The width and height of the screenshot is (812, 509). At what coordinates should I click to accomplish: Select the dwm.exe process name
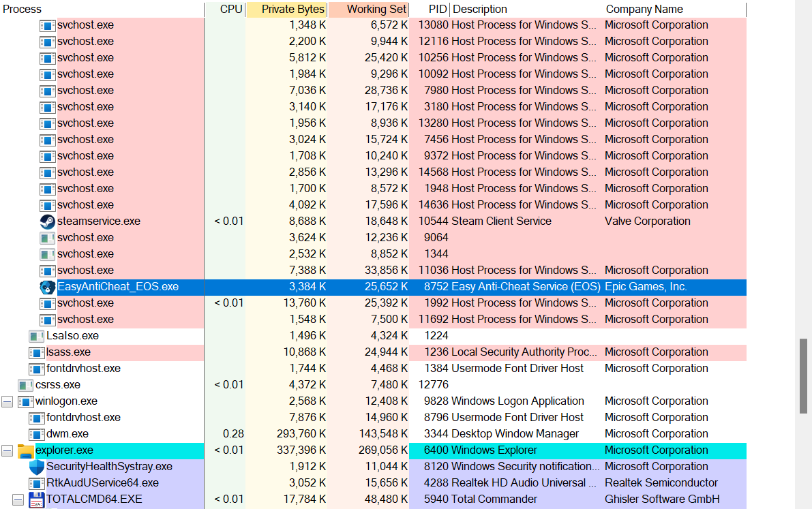67,434
